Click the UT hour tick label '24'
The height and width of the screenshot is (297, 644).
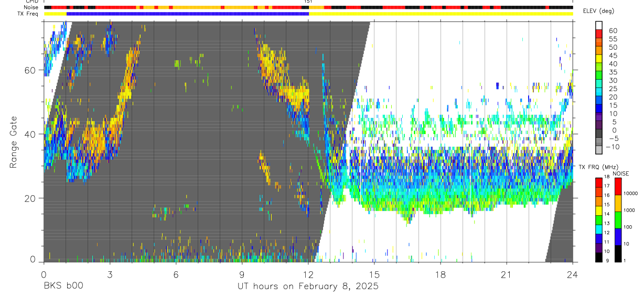coord(573,274)
